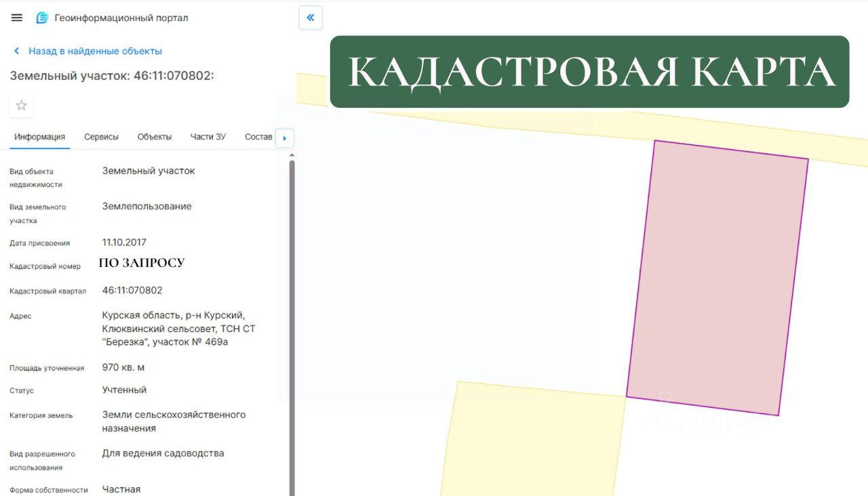Click the Адрес field label
Screen dimensions: 868x496
tap(20, 316)
